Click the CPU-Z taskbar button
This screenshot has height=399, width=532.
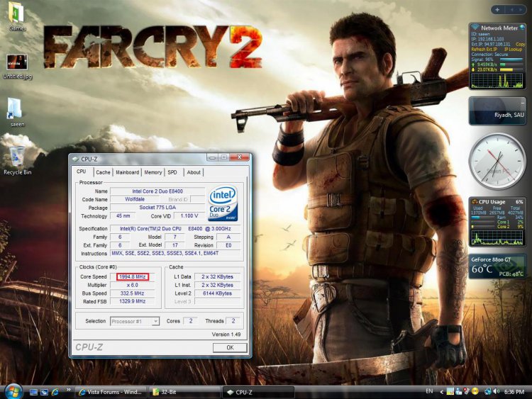pos(258,392)
